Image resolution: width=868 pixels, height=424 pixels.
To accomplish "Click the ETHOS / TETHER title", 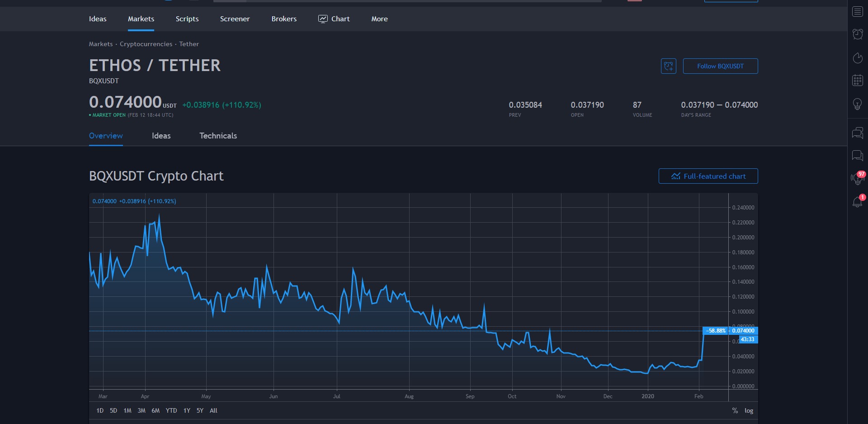I will 155,66.
